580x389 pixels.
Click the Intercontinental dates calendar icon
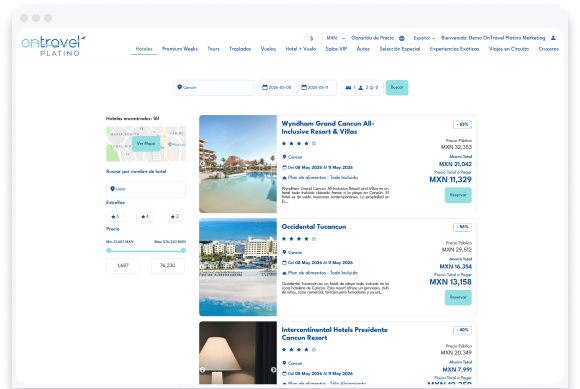click(284, 373)
